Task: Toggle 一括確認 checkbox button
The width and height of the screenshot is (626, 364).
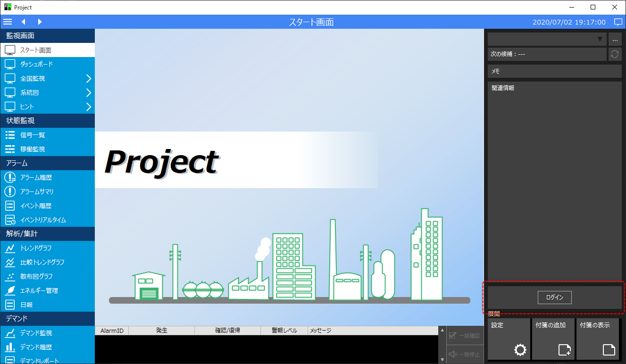Action: click(465, 336)
